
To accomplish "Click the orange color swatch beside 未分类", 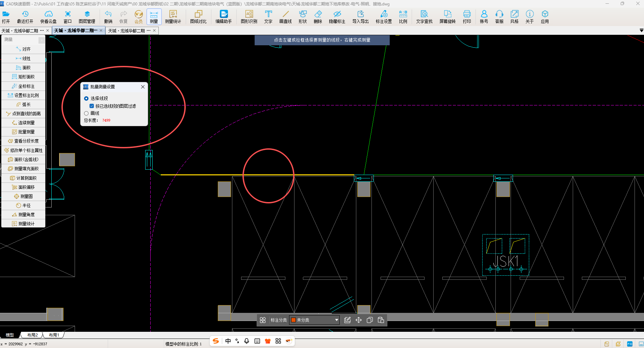I will pyautogui.click(x=293, y=320).
